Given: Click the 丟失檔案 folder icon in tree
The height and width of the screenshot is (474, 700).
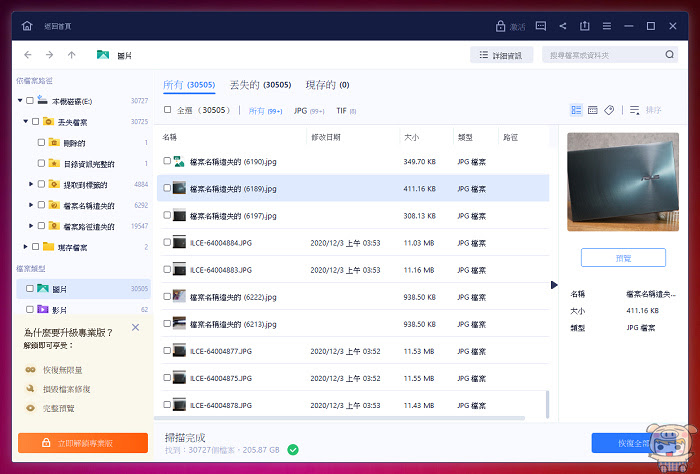Looking at the screenshot, I should [48, 121].
